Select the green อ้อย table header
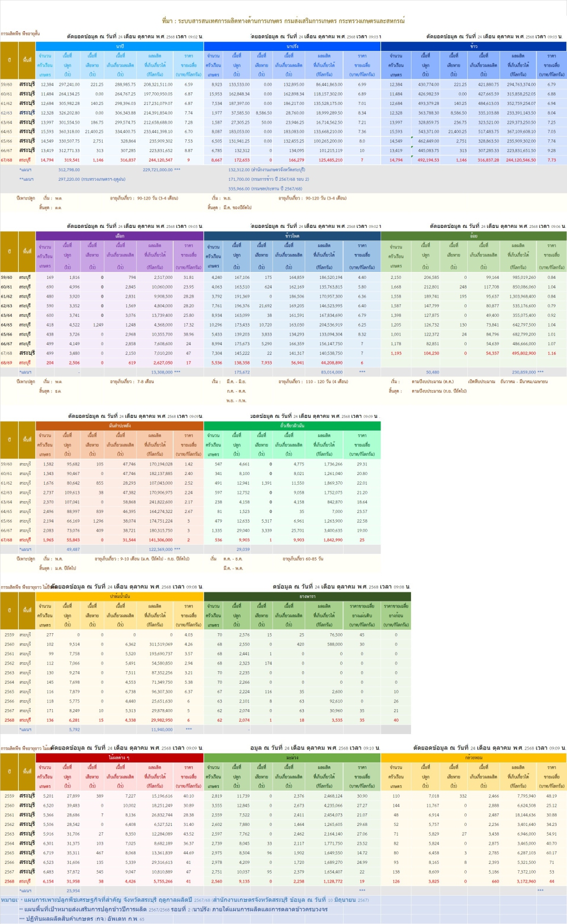Screen dimensions: 567x924 [x=473, y=236]
